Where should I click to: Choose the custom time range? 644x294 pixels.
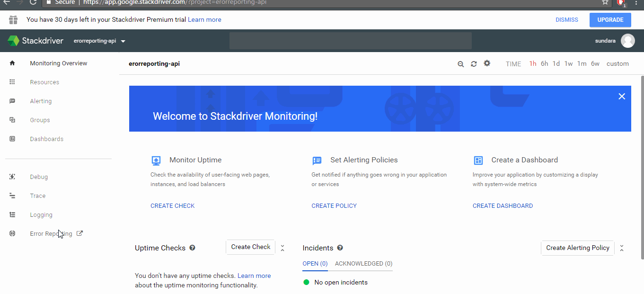coord(618,63)
